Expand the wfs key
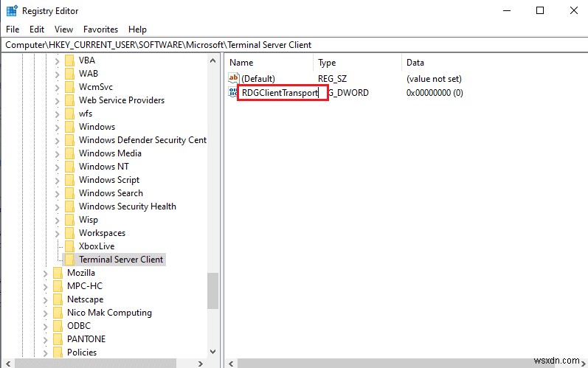Screen dimensions: 588x368 (57, 114)
